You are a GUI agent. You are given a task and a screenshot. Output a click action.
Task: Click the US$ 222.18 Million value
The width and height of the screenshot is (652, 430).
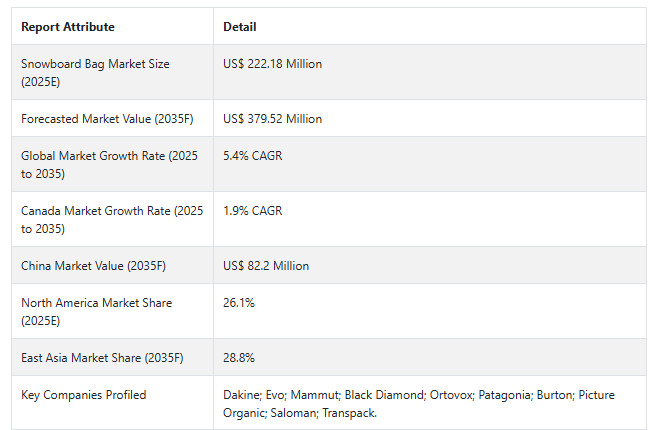pos(272,64)
